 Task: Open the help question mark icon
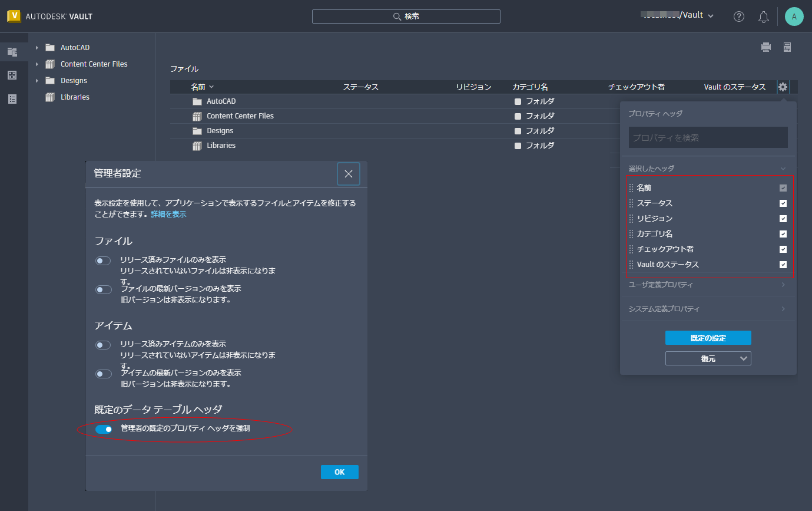click(x=739, y=17)
